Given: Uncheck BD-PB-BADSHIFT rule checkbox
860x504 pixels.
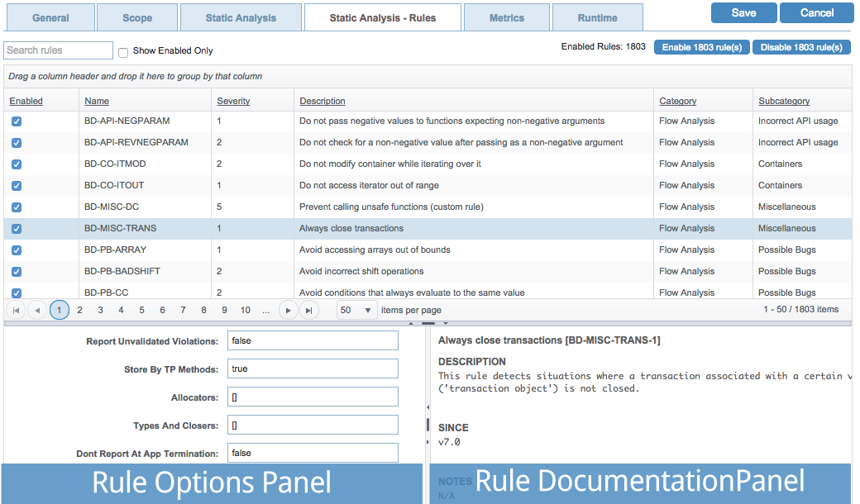Looking at the screenshot, I should (x=17, y=271).
